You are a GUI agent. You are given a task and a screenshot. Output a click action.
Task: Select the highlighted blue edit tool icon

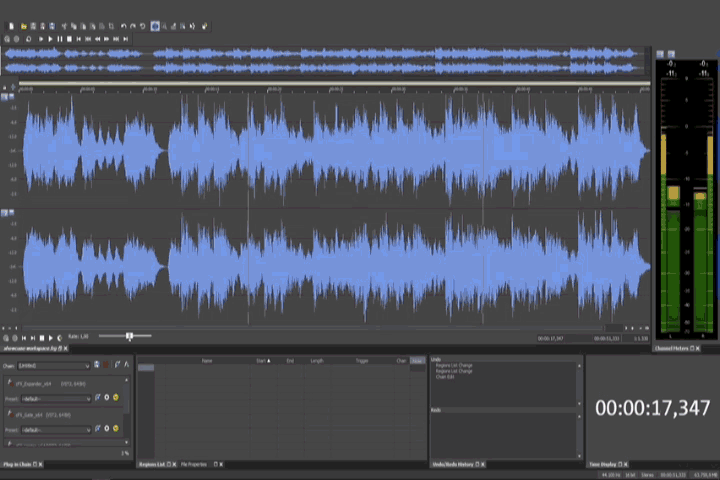156,26
